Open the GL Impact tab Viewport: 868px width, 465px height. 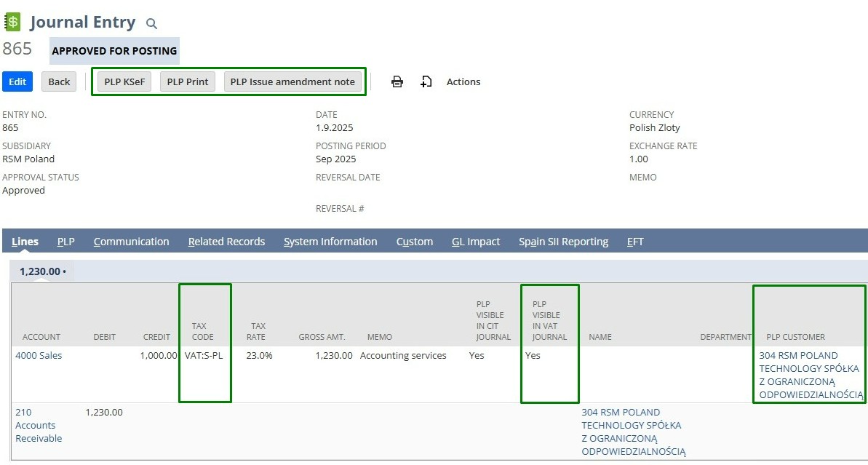tap(476, 242)
